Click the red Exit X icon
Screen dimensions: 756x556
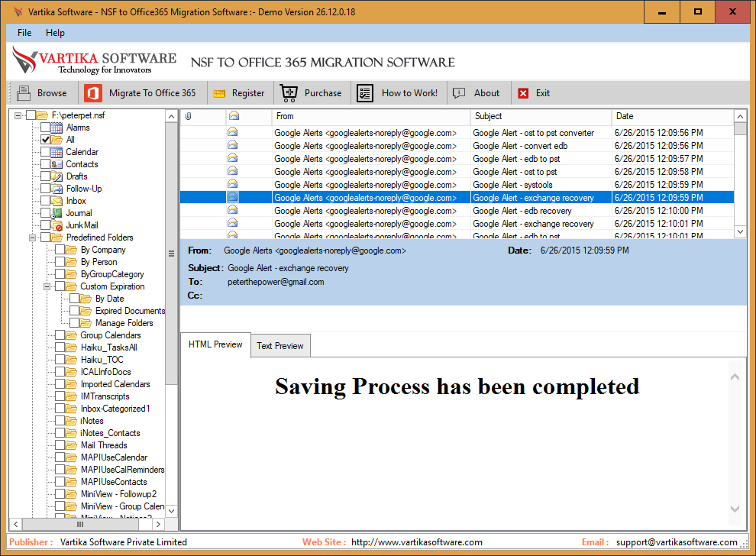click(x=523, y=93)
